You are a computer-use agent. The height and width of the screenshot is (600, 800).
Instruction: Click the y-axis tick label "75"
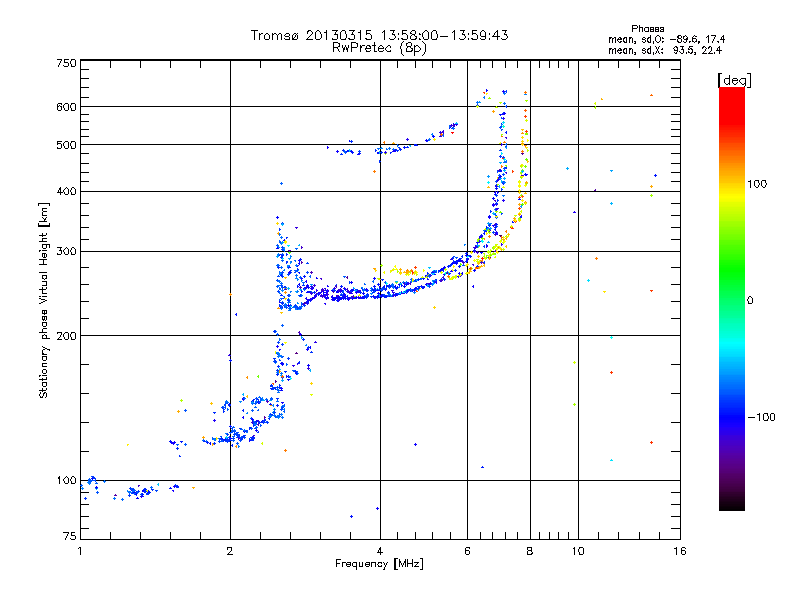coord(69,536)
